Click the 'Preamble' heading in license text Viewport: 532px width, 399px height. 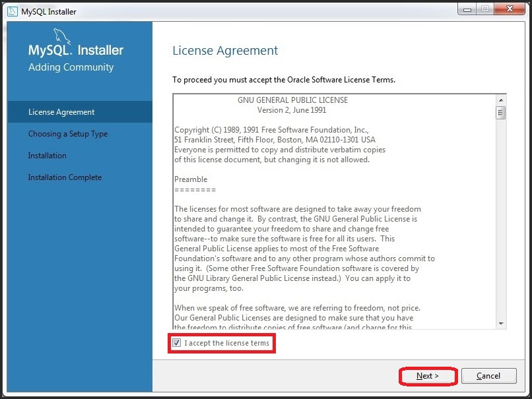pyautogui.click(x=191, y=179)
